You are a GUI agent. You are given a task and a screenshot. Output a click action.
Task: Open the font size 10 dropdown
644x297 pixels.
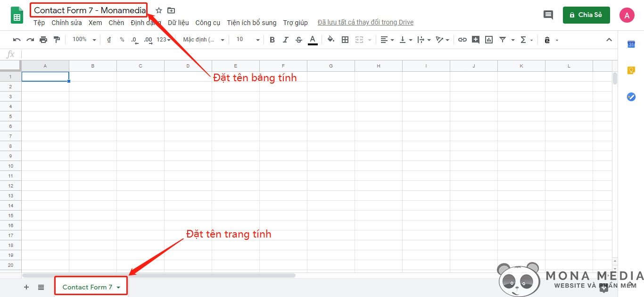[248, 40]
